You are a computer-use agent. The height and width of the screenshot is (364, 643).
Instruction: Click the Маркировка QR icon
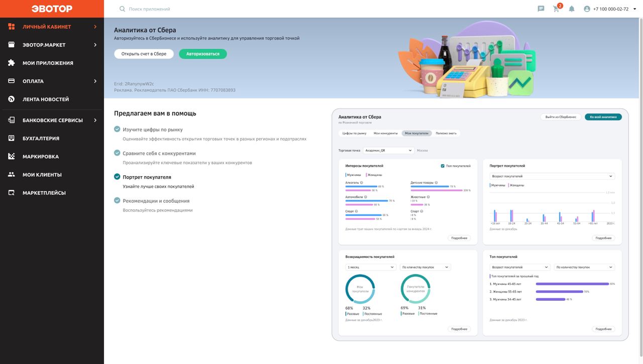click(x=12, y=156)
